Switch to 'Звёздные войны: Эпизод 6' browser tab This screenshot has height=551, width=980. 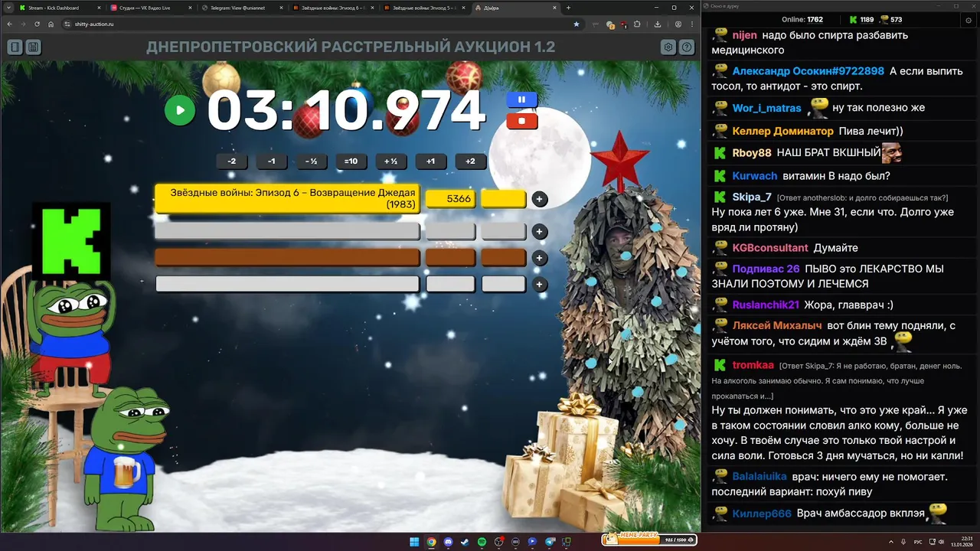tap(332, 8)
